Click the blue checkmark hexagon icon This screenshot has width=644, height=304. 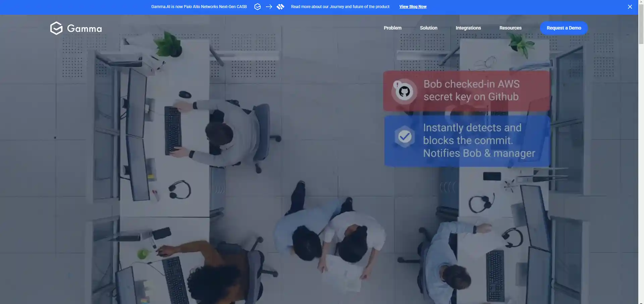405,137
